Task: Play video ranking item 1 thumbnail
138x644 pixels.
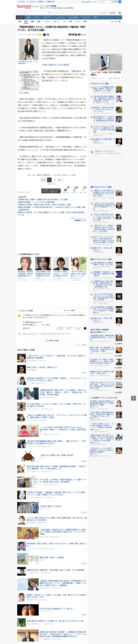Action: pos(119,265)
